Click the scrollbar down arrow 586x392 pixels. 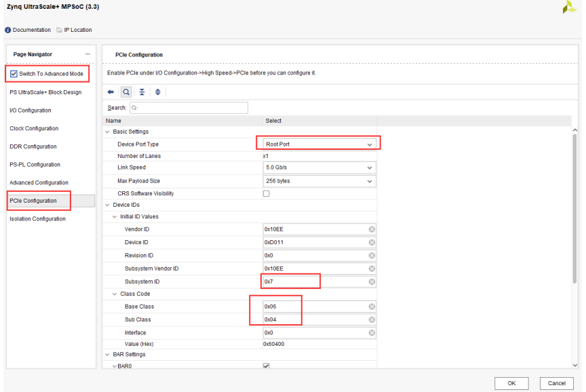(x=574, y=366)
